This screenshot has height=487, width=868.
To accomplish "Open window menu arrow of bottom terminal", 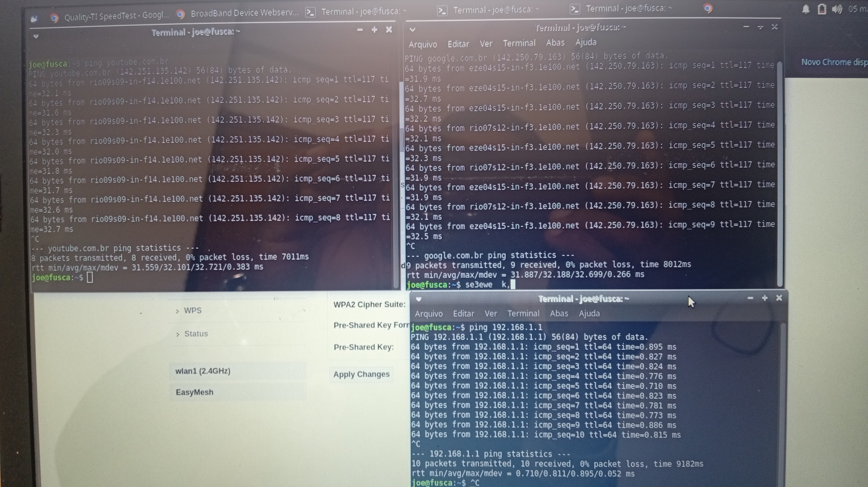I will pyautogui.click(x=418, y=299).
